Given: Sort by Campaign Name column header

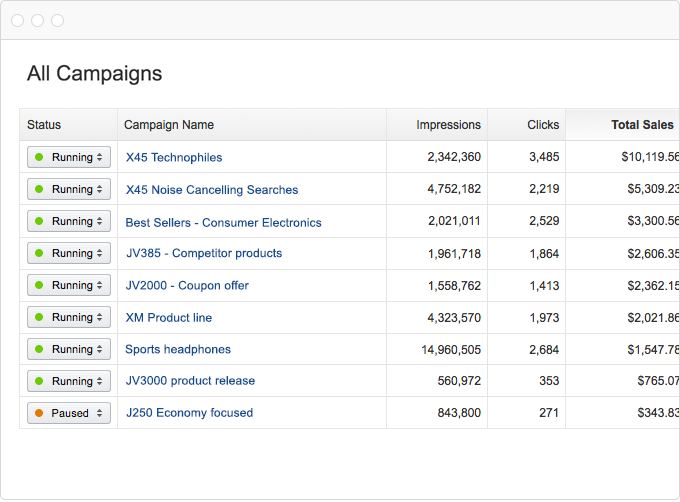Looking at the screenshot, I should 169,125.
